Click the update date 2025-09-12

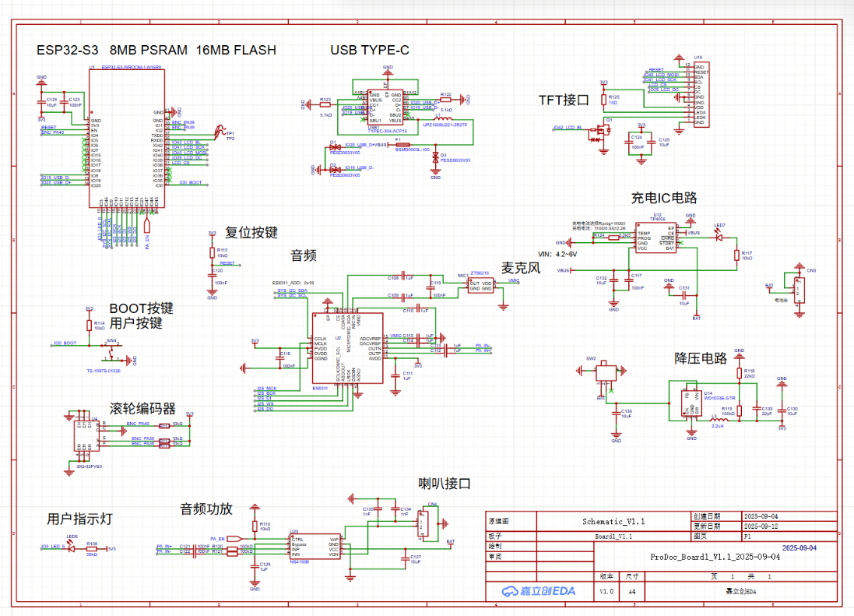(761, 526)
